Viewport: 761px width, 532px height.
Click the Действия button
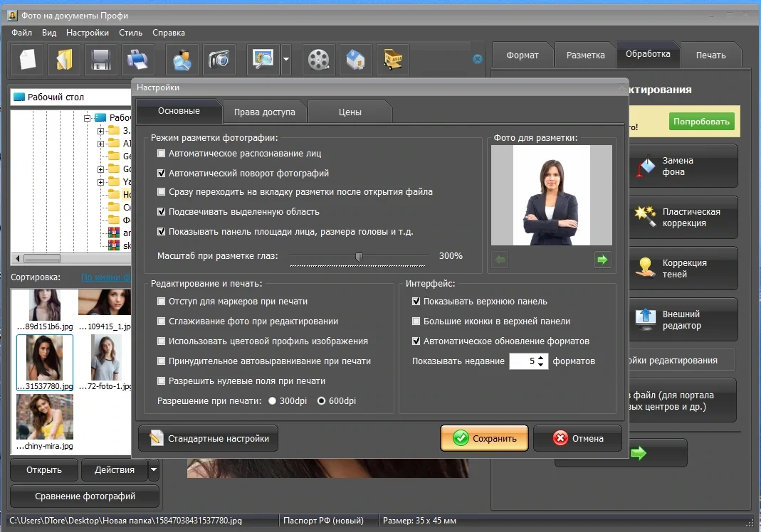(x=115, y=469)
